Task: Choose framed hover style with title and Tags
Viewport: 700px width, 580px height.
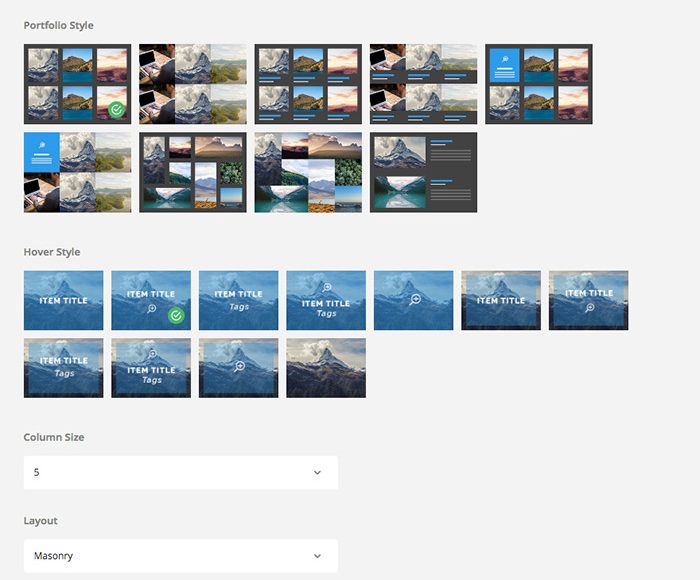Action: pyautogui.click(x=63, y=368)
